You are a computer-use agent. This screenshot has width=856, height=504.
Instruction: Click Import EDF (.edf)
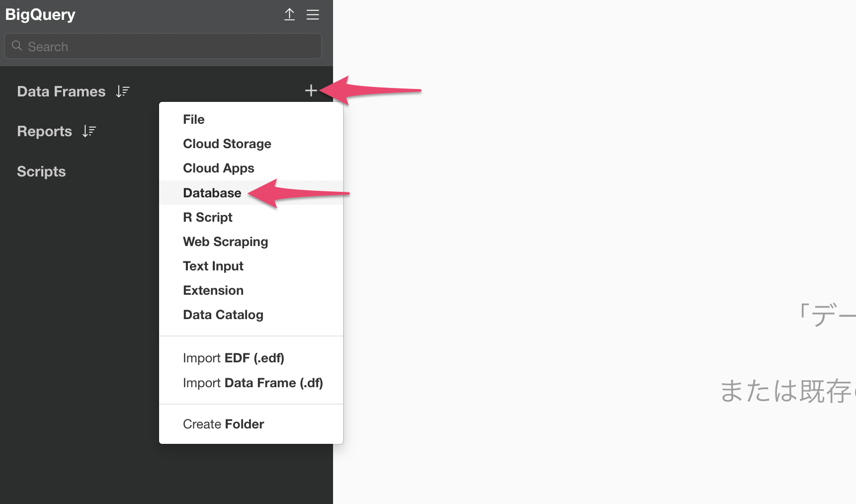click(x=234, y=358)
